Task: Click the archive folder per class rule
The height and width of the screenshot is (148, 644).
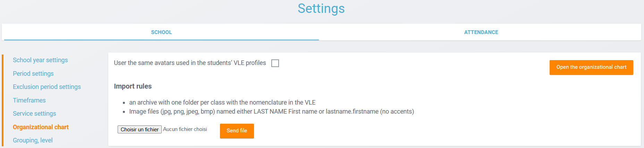Action: coord(222,102)
